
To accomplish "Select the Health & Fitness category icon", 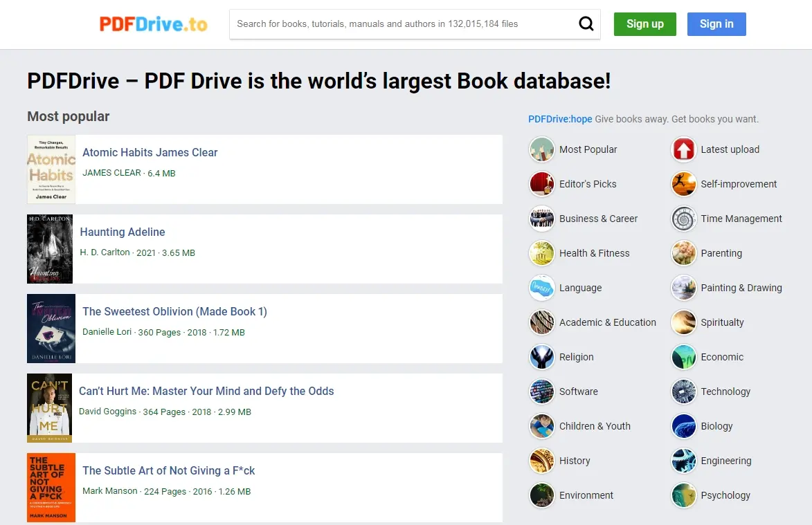I will [542, 253].
